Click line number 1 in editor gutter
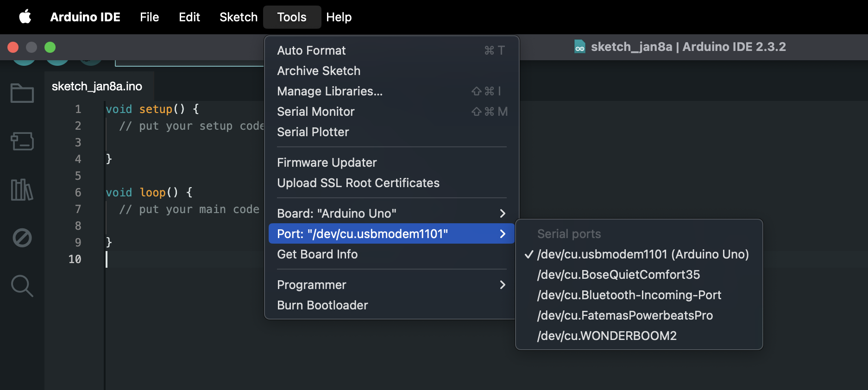 point(78,109)
